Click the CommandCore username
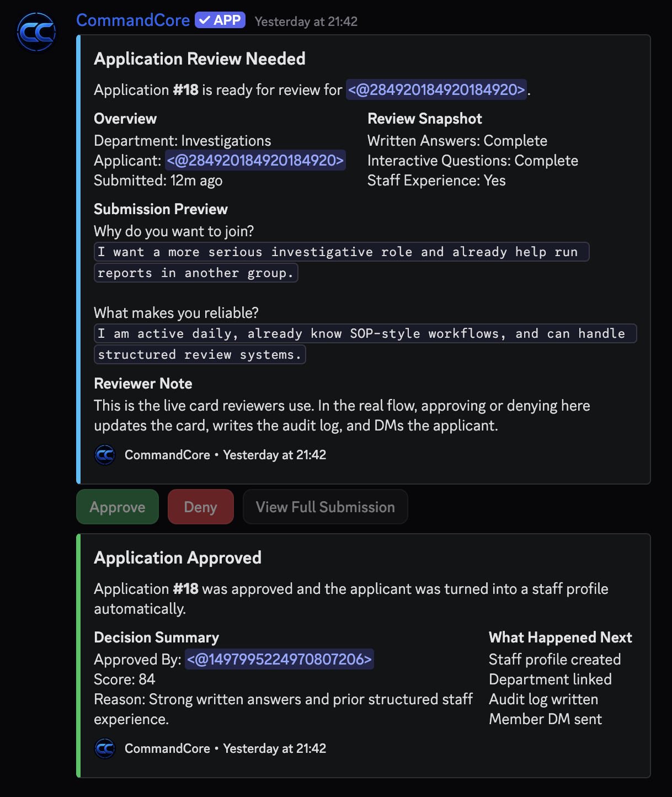The width and height of the screenshot is (672, 797). point(133,20)
